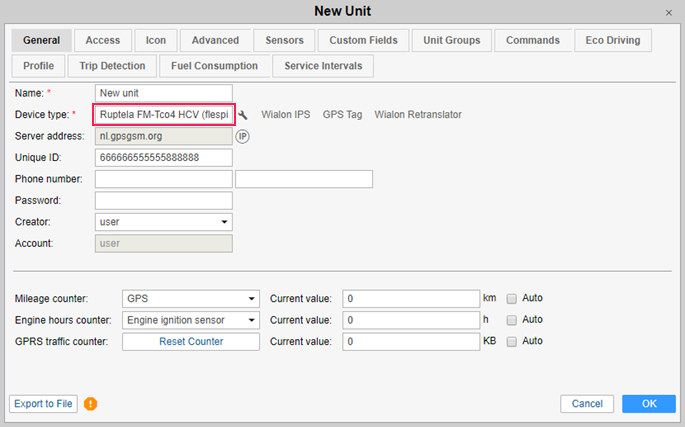Image resolution: width=685 pixels, height=427 pixels.
Task: Go to the Fuel Consumption tab
Action: coord(215,66)
